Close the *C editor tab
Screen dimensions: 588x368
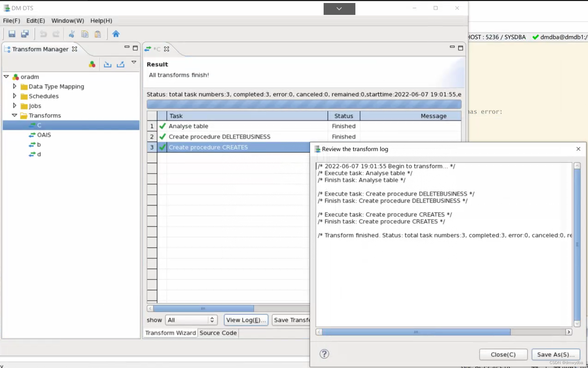[x=166, y=49]
